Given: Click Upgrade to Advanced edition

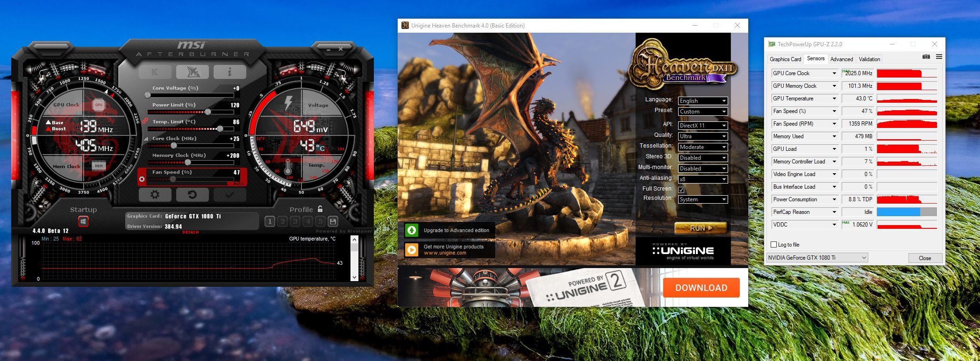Looking at the screenshot, I should coord(449,230).
